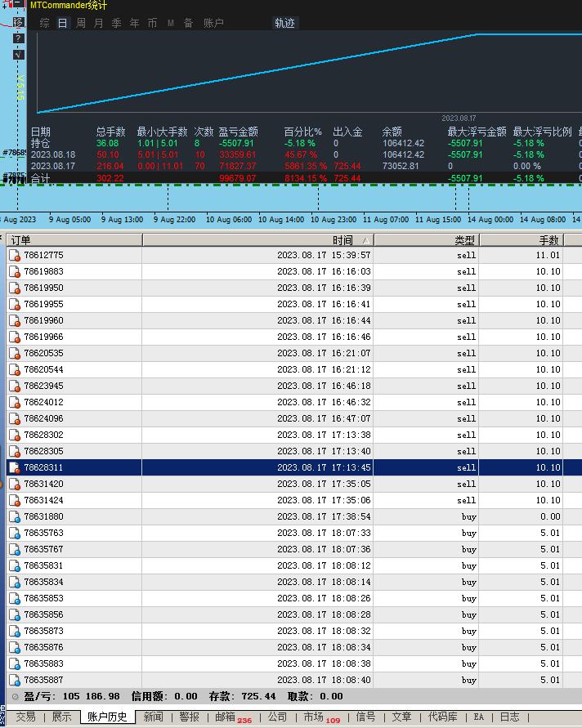Click the order icon for 78619955
582x728 pixels.
click(15, 304)
